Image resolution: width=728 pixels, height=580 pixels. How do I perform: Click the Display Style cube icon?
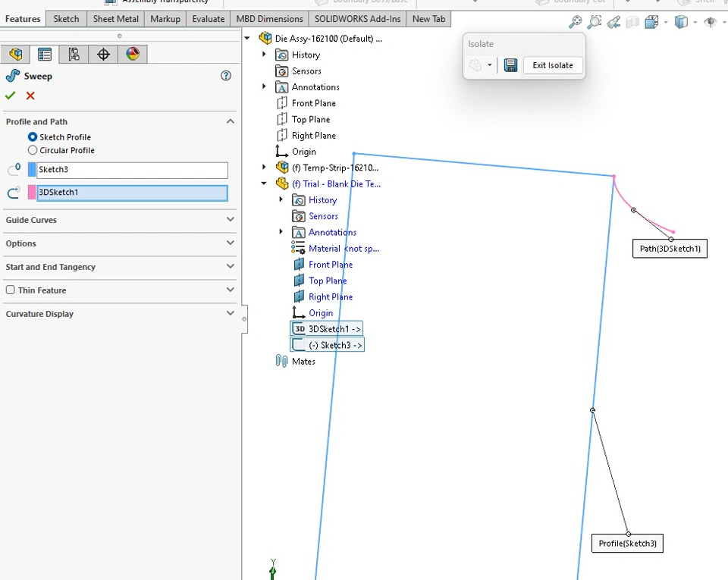tap(681, 22)
